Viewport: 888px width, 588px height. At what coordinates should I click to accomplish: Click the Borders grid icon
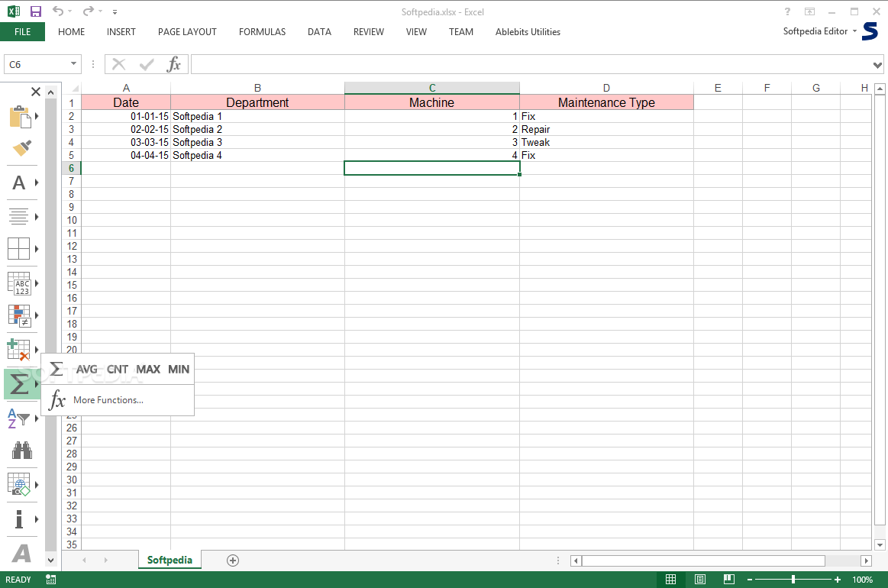(x=18, y=248)
